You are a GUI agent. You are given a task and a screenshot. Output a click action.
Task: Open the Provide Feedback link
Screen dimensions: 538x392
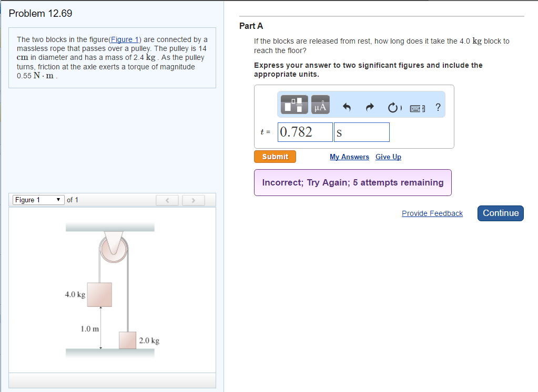coord(432,213)
